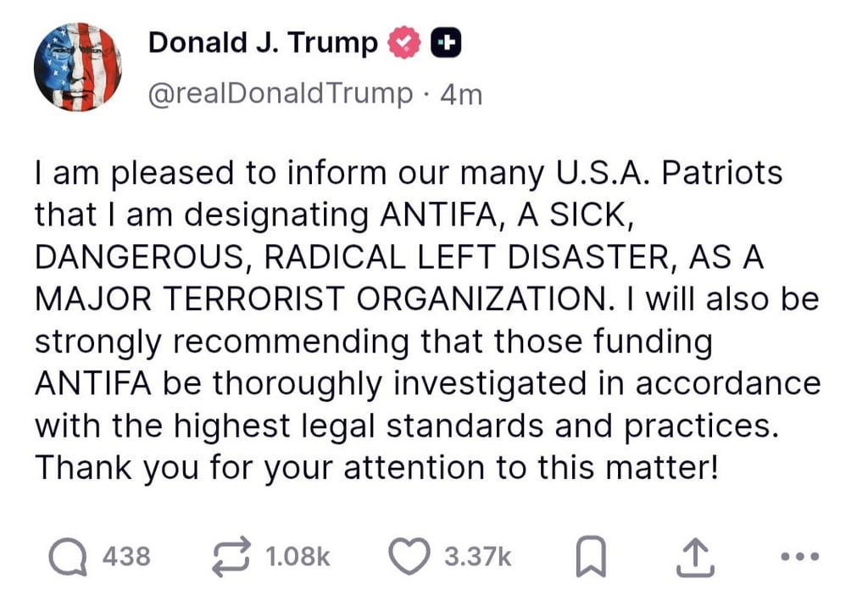View the 438 replies count
Screen dimensions: 868x601
[x=126, y=556]
